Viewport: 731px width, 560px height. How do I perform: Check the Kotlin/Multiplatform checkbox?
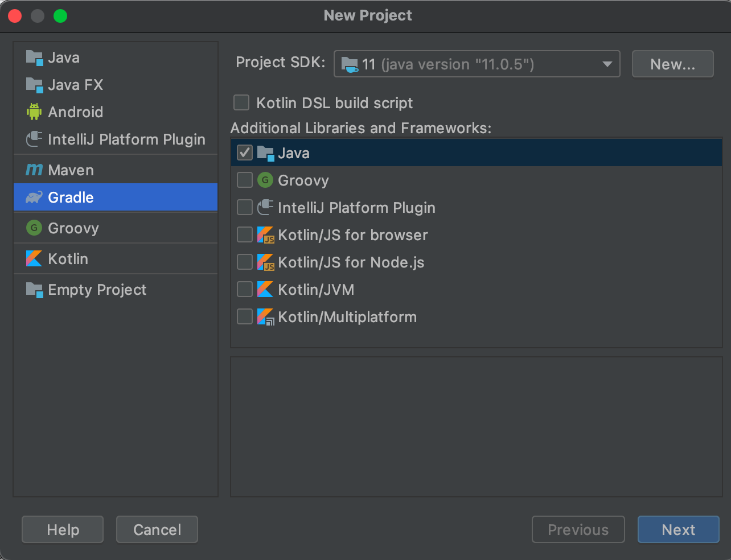pos(245,316)
